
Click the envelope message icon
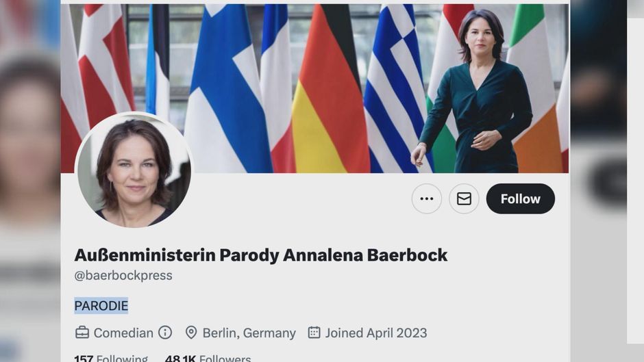pyautogui.click(x=464, y=198)
